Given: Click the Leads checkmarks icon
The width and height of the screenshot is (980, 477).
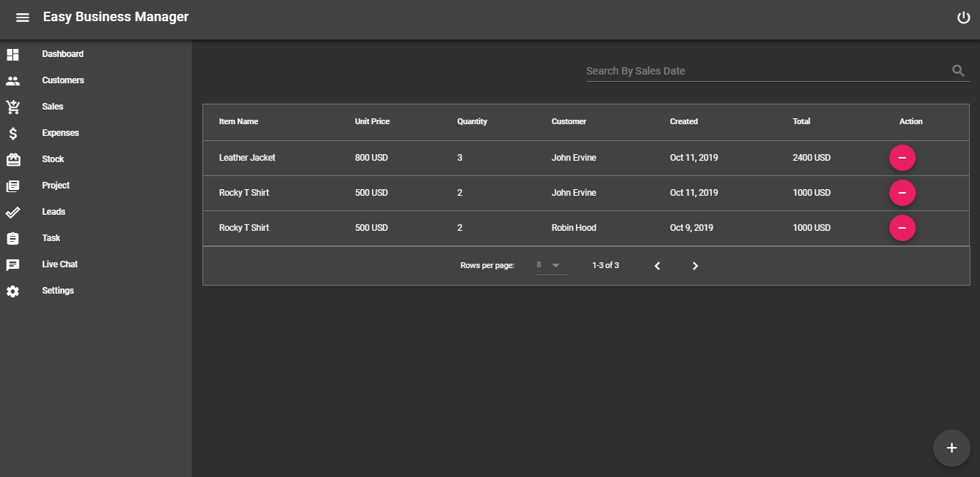Looking at the screenshot, I should [x=12, y=211].
